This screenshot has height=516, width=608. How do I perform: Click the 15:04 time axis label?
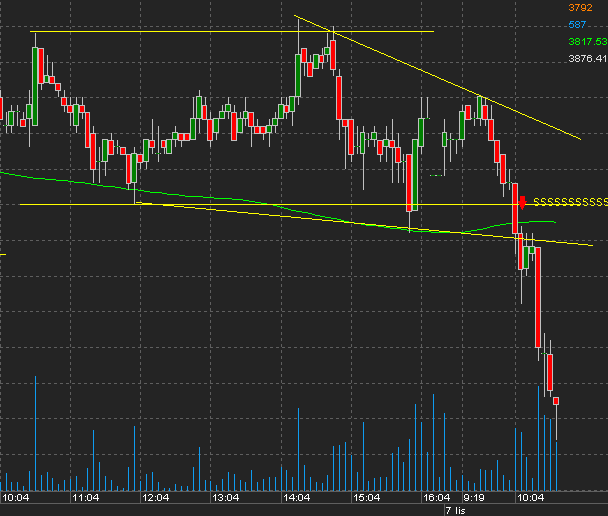pyautogui.click(x=366, y=497)
